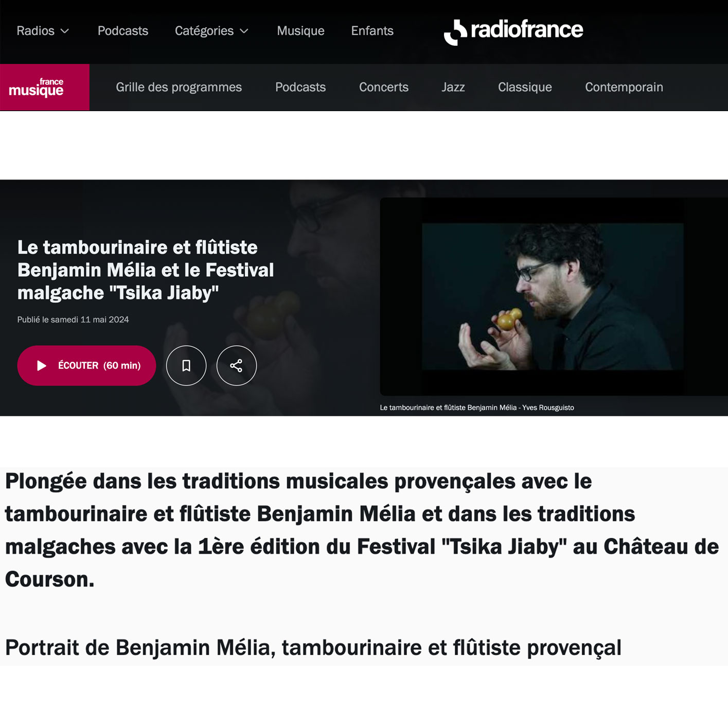Open the Enfants top menu item
Viewport: 728px width, 728px height.
372,31
